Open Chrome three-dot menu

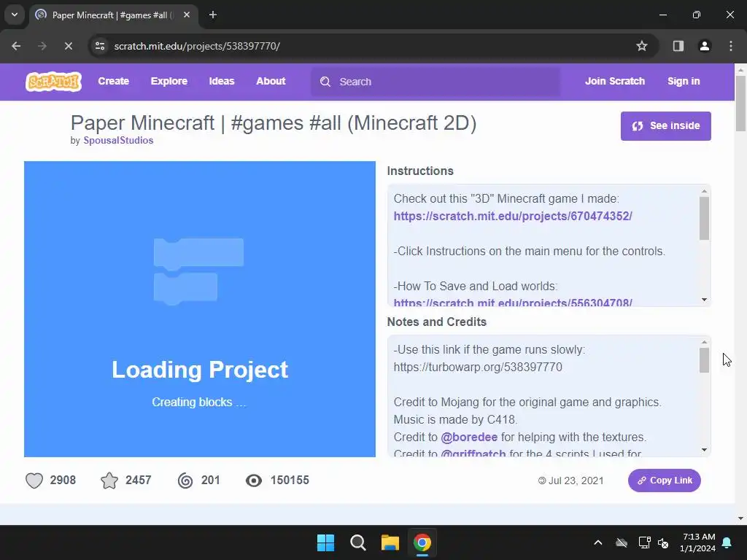731,46
